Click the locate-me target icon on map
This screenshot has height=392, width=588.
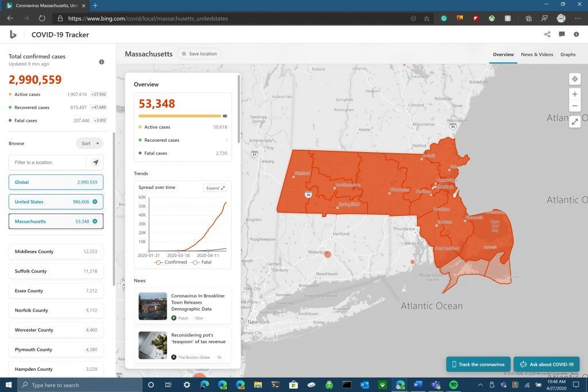click(575, 79)
